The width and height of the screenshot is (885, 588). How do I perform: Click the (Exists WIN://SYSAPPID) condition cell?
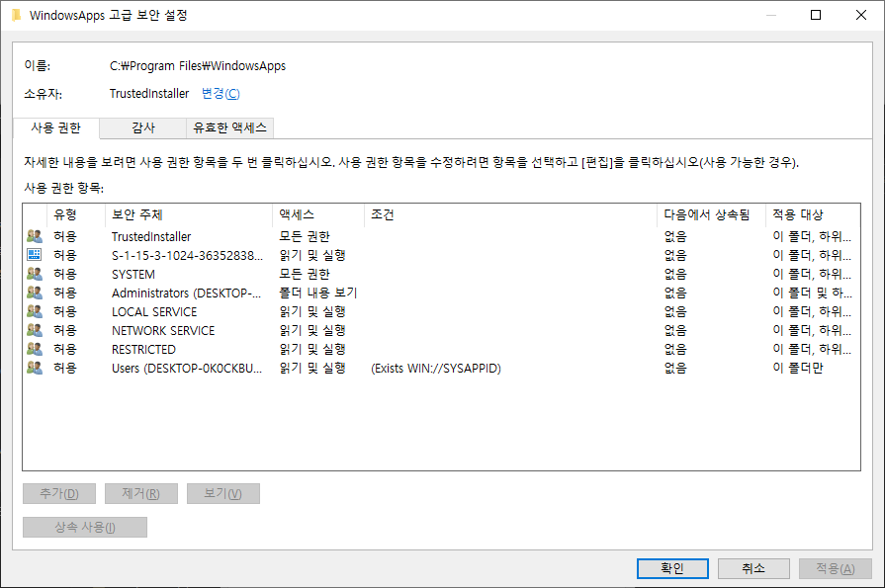(436, 368)
